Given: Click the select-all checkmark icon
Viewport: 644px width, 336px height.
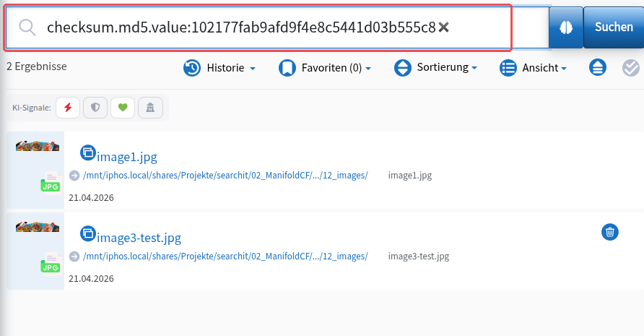Looking at the screenshot, I should 631,68.
